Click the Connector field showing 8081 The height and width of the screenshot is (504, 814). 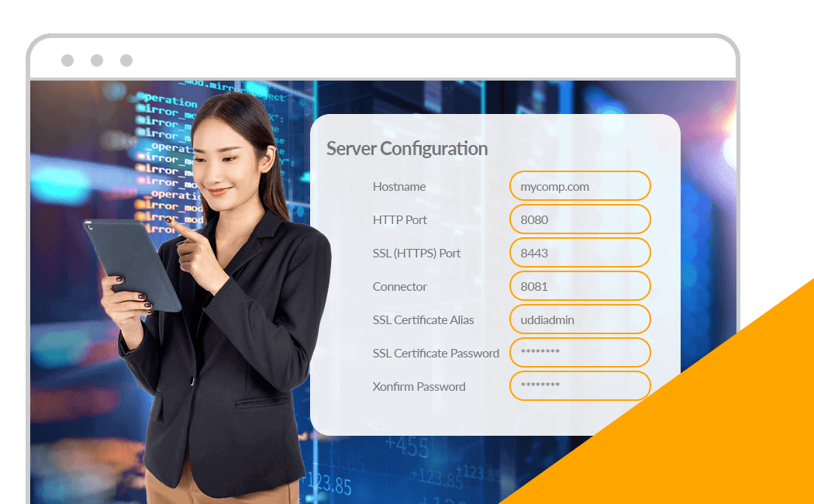click(x=580, y=286)
